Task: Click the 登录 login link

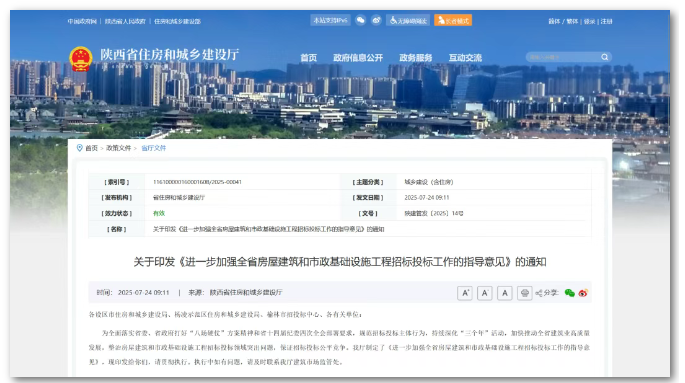Action: [x=589, y=21]
